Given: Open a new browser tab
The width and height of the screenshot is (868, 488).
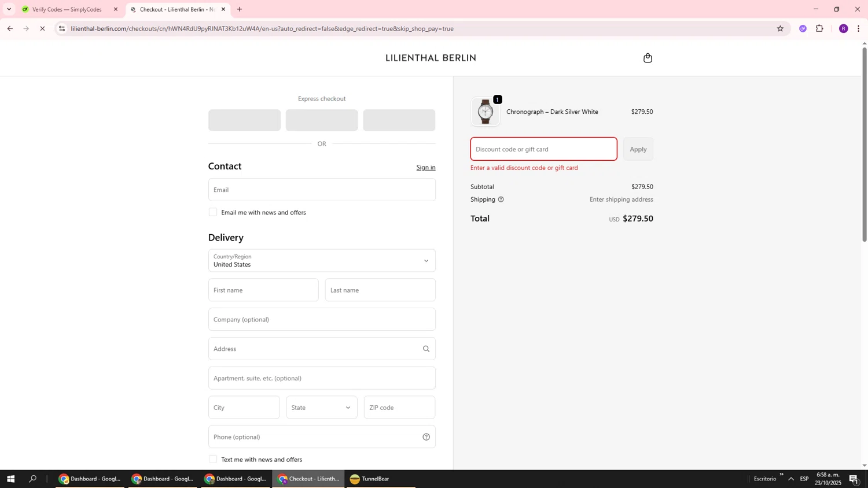Looking at the screenshot, I should (240, 9).
